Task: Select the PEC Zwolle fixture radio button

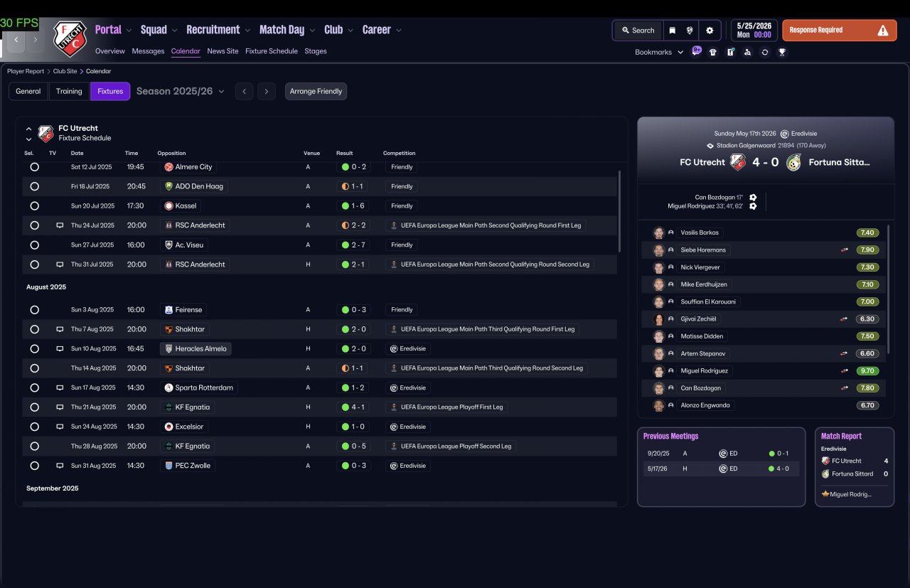Action: click(34, 466)
